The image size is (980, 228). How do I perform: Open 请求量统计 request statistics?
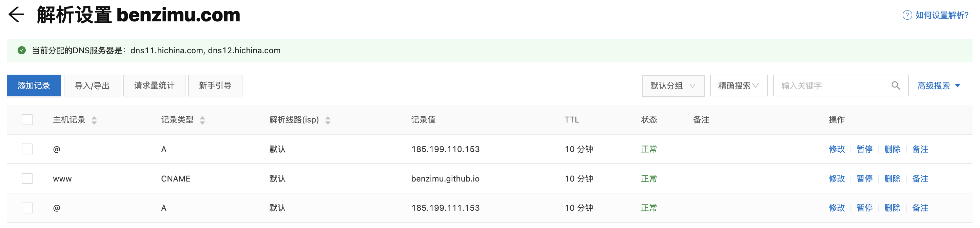(x=154, y=85)
